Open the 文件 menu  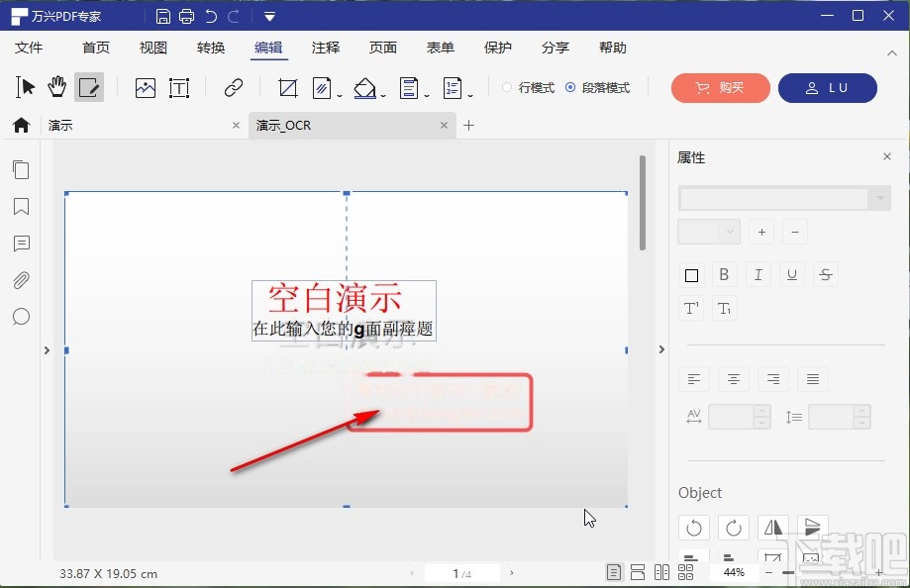[29, 48]
